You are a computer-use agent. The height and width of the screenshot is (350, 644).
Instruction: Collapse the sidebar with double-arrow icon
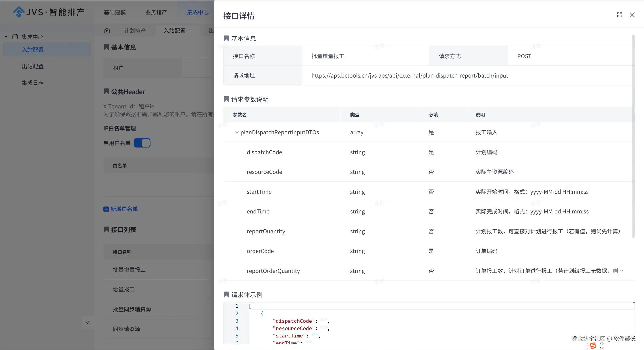[87, 322]
